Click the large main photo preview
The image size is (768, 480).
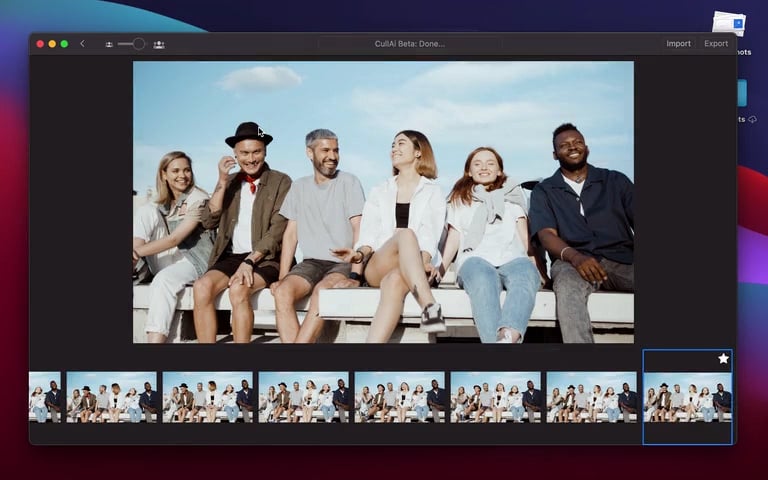tap(383, 202)
